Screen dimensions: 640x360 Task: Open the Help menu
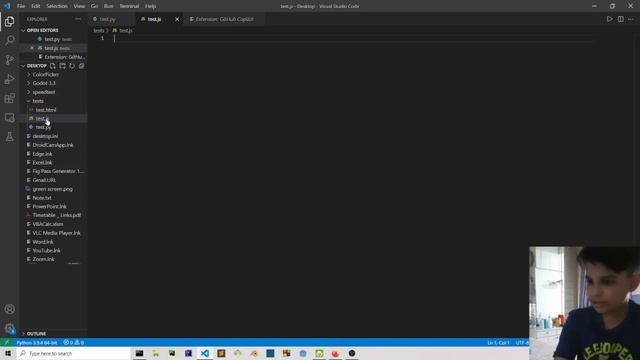click(x=151, y=6)
